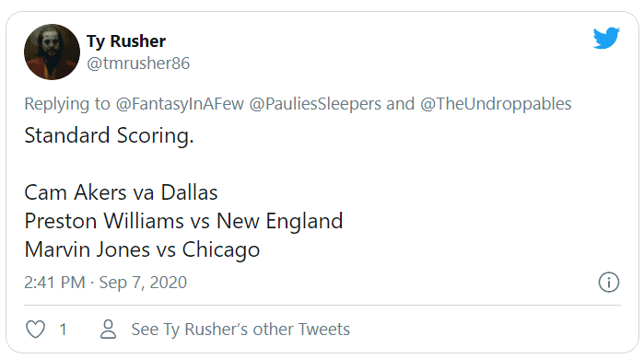Open the @FantasyInAFew mention

click(x=180, y=104)
